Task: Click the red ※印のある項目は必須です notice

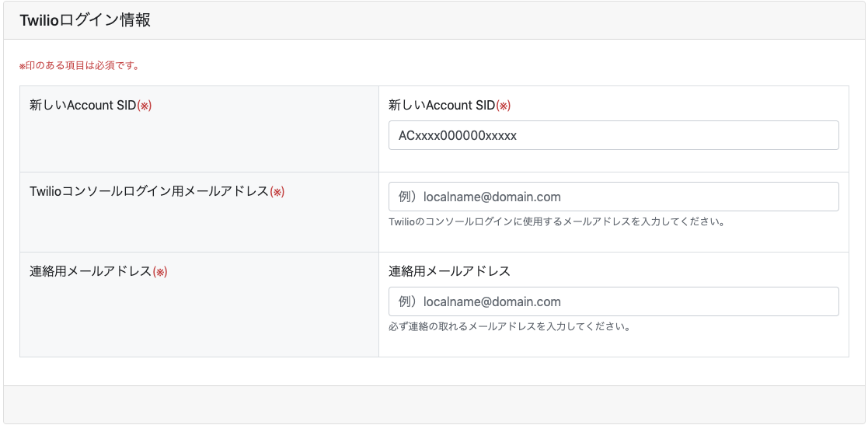Action: (x=79, y=66)
